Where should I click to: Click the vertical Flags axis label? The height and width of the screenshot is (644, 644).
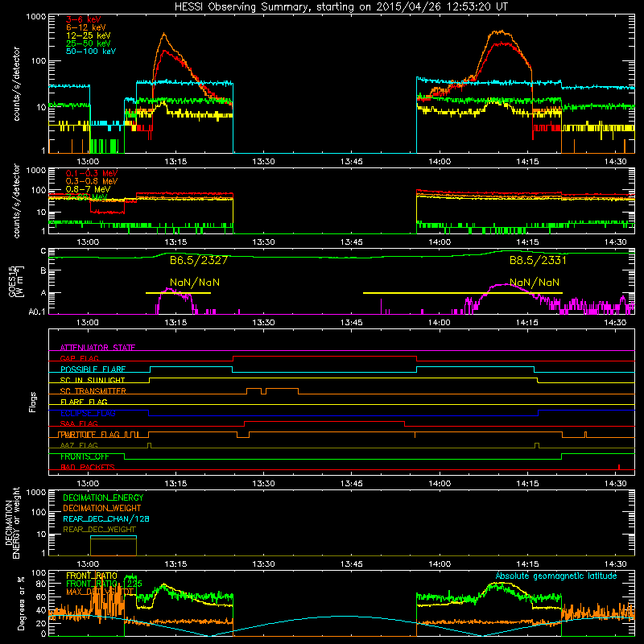pyautogui.click(x=32, y=402)
